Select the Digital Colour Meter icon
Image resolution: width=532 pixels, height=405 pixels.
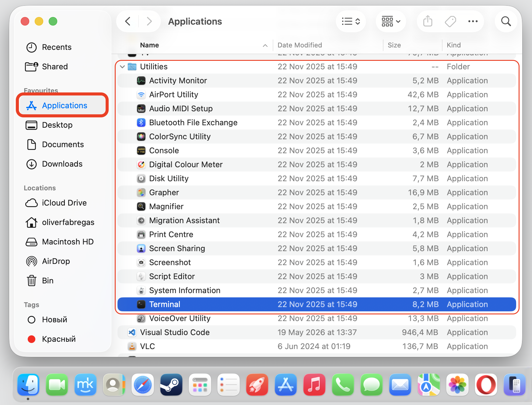[141, 164]
